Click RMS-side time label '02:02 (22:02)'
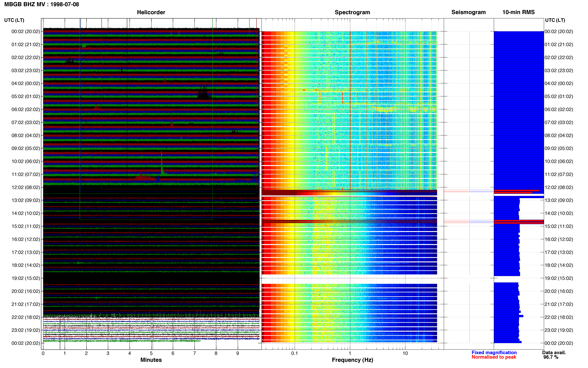This screenshot has width=588, height=368. (x=559, y=57)
